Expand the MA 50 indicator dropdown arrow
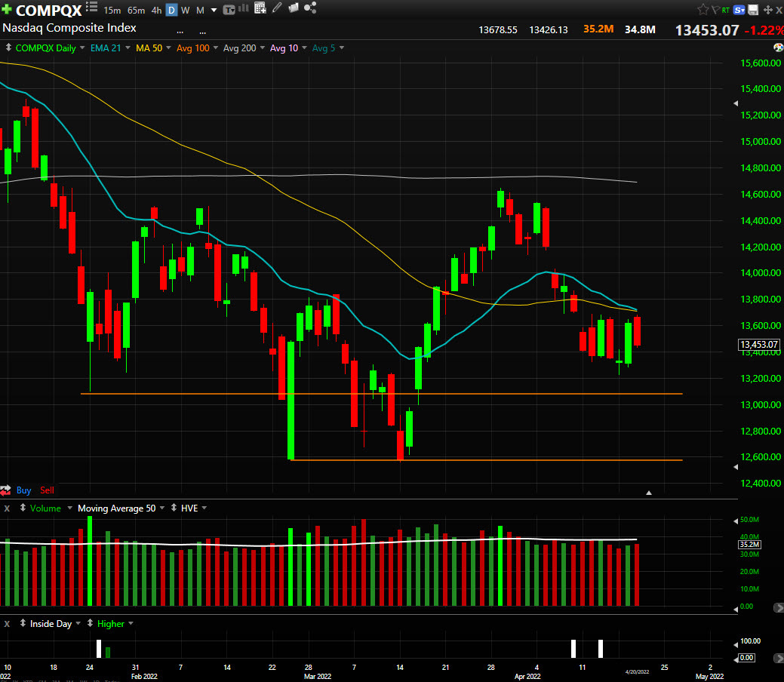 [x=168, y=48]
